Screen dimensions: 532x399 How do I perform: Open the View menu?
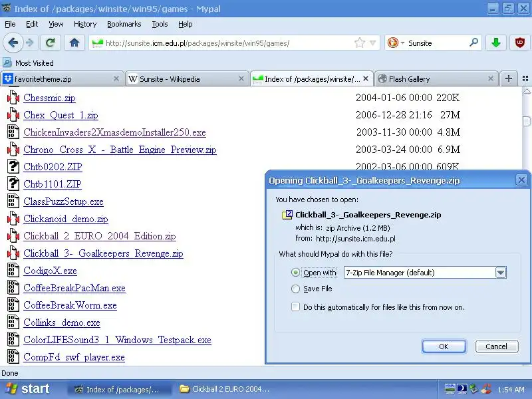[x=56, y=24]
